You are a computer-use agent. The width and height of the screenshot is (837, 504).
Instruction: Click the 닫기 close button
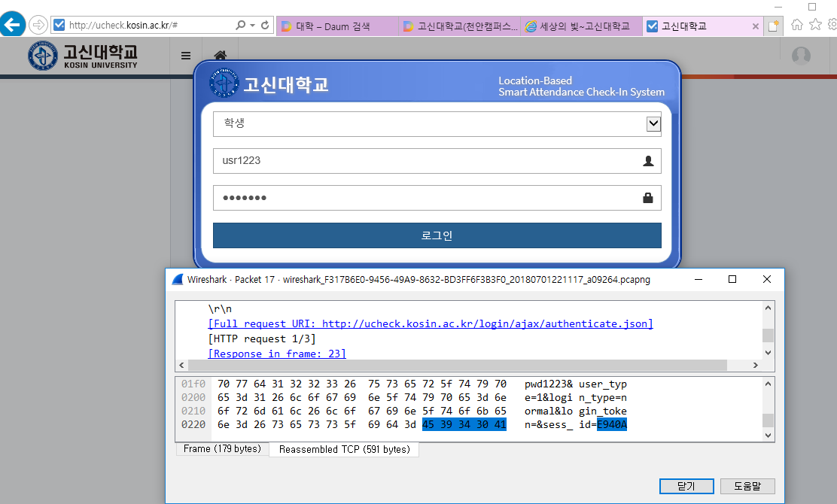coord(686,487)
